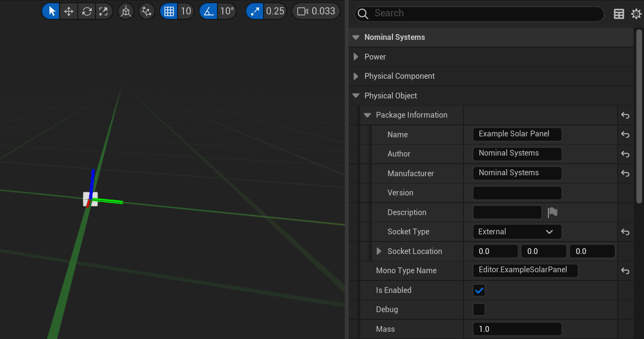The image size is (644, 339).
Task: Collapse the Physical Object section
Action: click(x=356, y=96)
